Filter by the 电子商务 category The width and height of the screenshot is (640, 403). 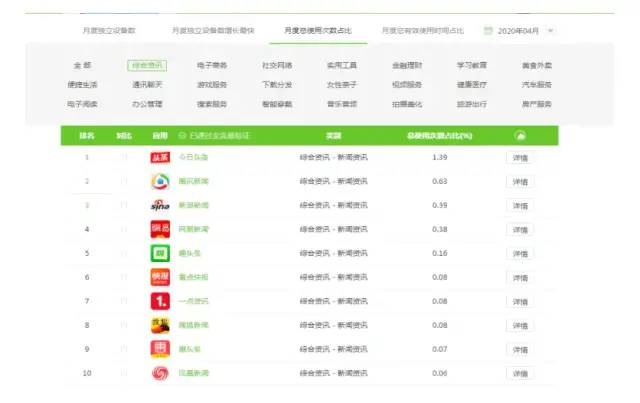pyautogui.click(x=212, y=65)
